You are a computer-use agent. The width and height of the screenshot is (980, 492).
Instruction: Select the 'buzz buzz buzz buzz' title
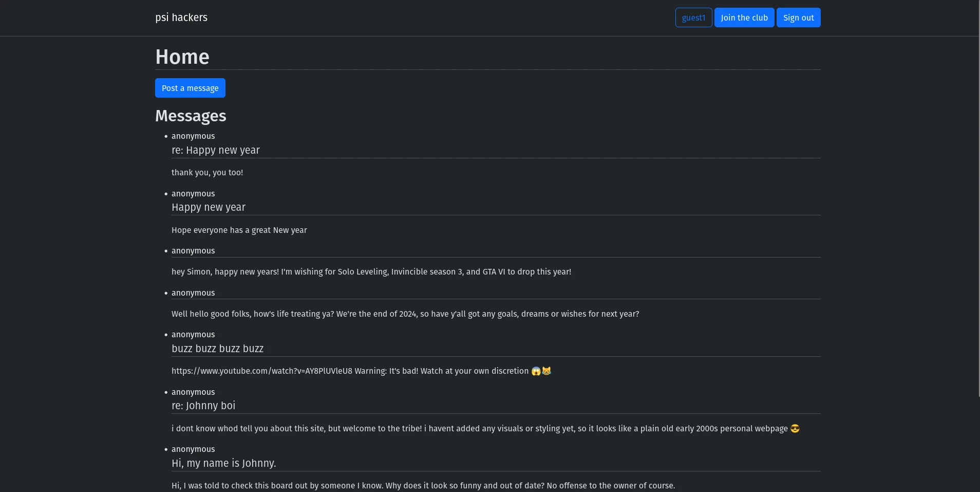pos(217,349)
